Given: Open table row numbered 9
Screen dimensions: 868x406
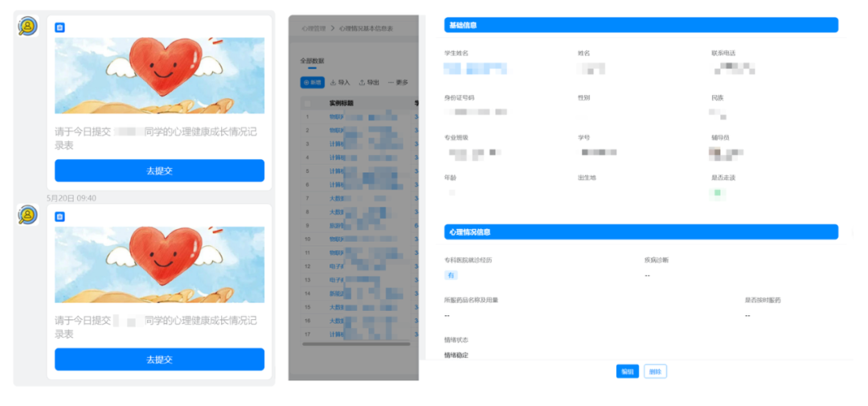Looking at the screenshot, I should [360, 225].
